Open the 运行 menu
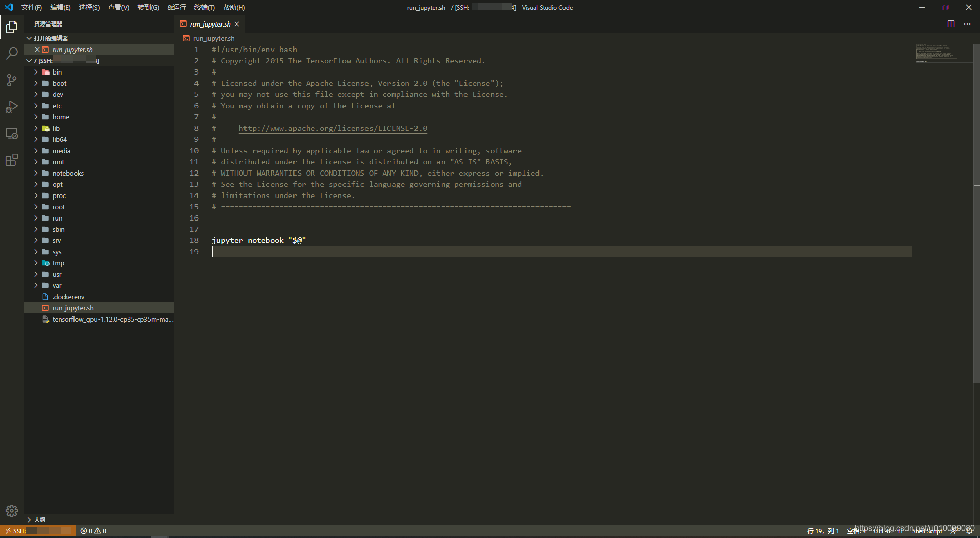Image resolution: width=980 pixels, height=538 pixels. coord(177,7)
